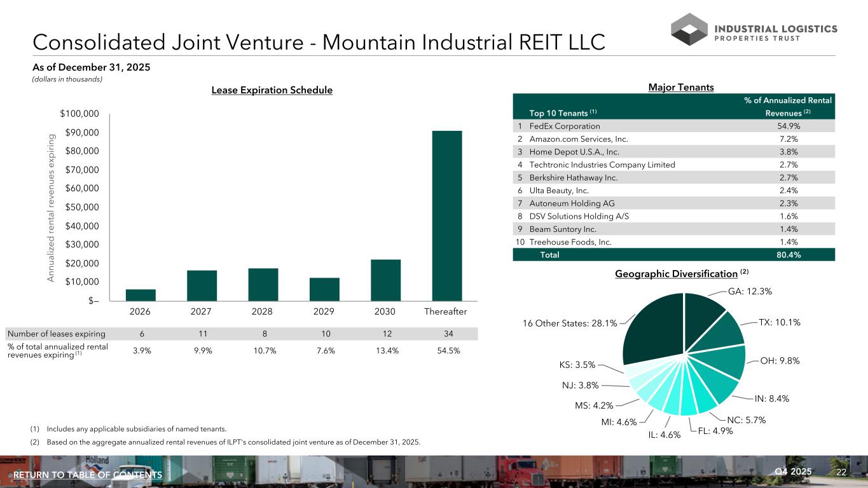Select the 2030 lease expiration bar

pyautogui.click(x=385, y=280)
